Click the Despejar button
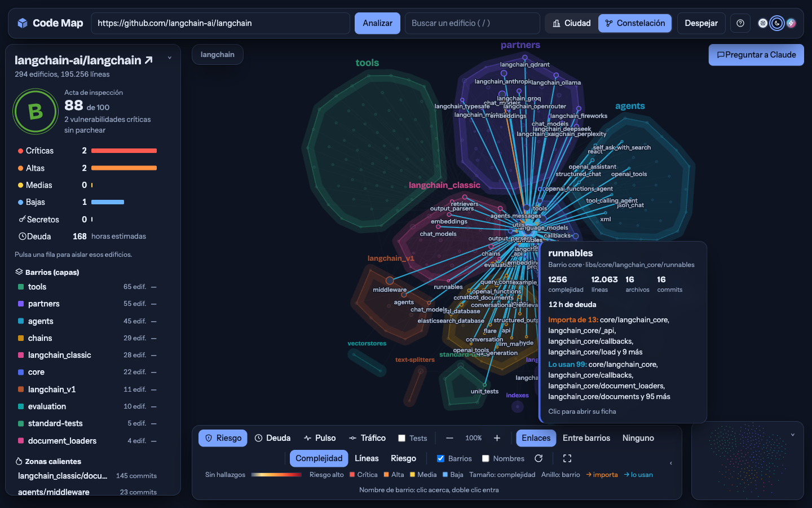Image resolution: width=812 pixels, height=508 pixels. click(701, 23)
